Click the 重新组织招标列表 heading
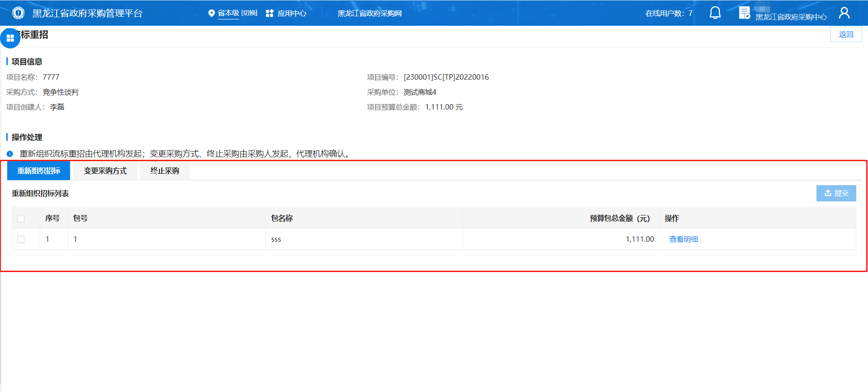The width and height of the screenshot is (868, 392). tap(40, 193)
